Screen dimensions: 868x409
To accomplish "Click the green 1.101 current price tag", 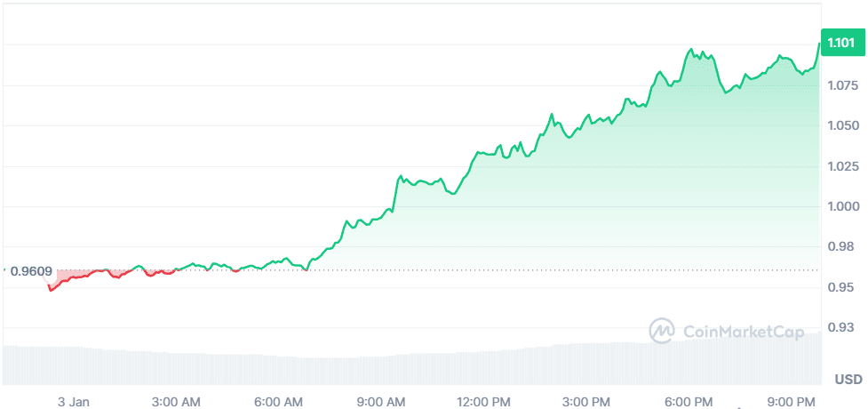I will point(841,44).
